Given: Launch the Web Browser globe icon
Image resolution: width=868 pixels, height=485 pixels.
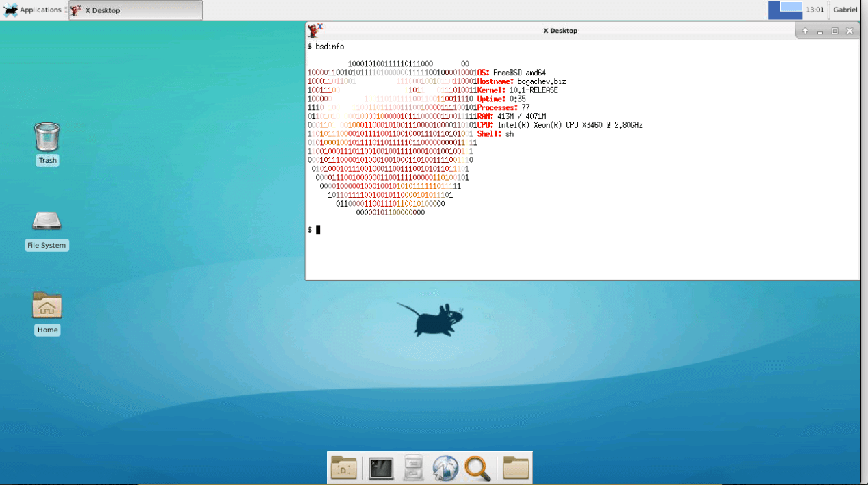Looking at the screenshot, I should click(x=445, y=468).
